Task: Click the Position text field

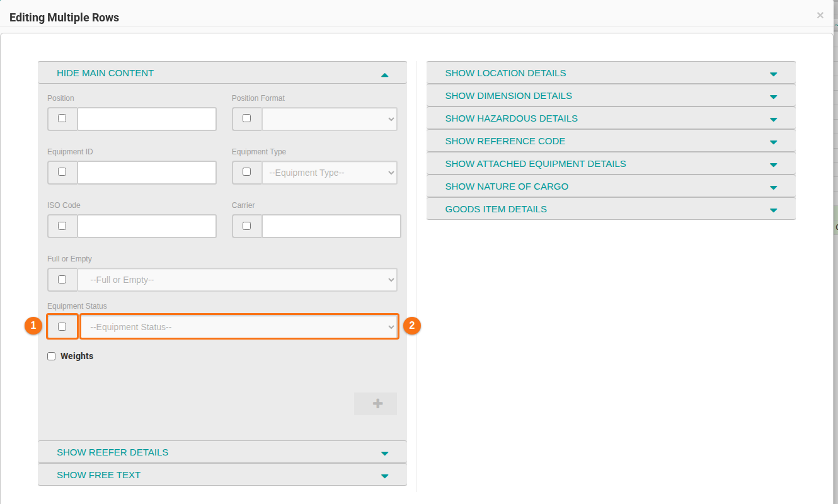Action: [147, 119]
